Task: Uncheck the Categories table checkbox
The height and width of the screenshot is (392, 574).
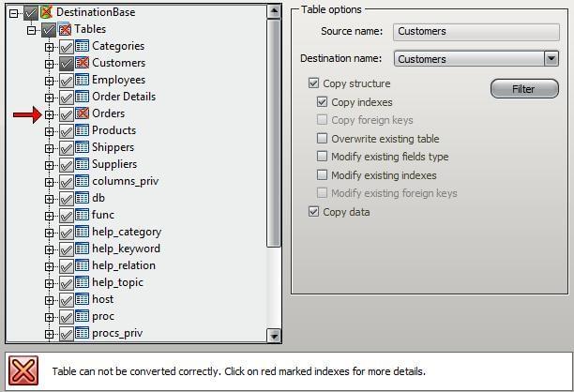Action: tap(67, 47)
